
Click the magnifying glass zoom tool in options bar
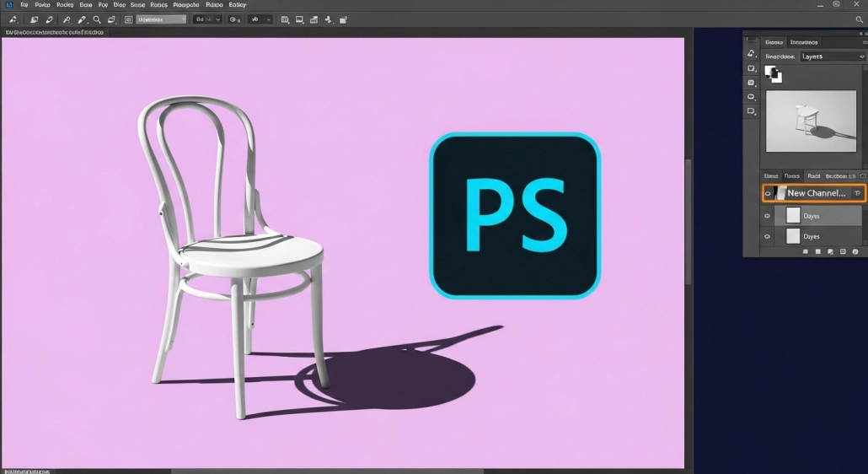(98, 19)
